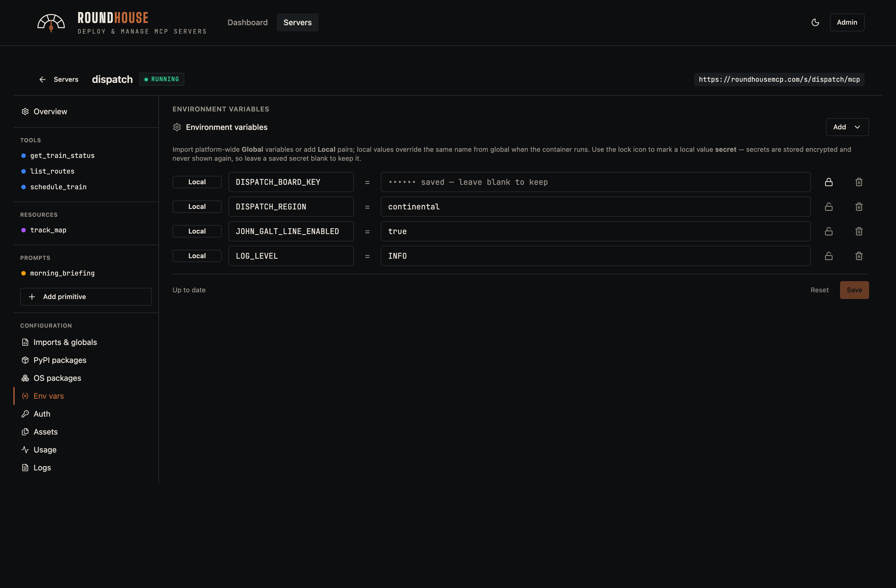Viewport: 896px width, 588px height.
Task: Click the Auth key icon
Action: pos(25,414)
